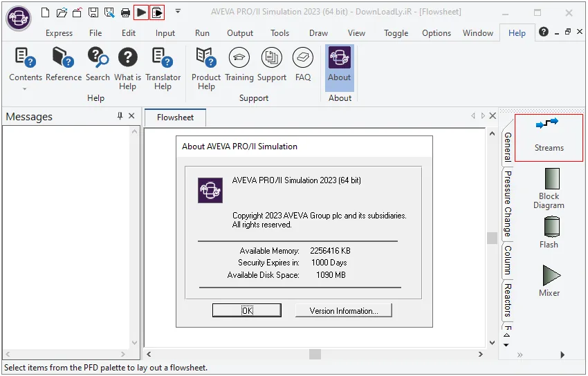Screen dimensions: 588x376
Task: Toggle pin on the Messages panel
Action: point(120,115)
